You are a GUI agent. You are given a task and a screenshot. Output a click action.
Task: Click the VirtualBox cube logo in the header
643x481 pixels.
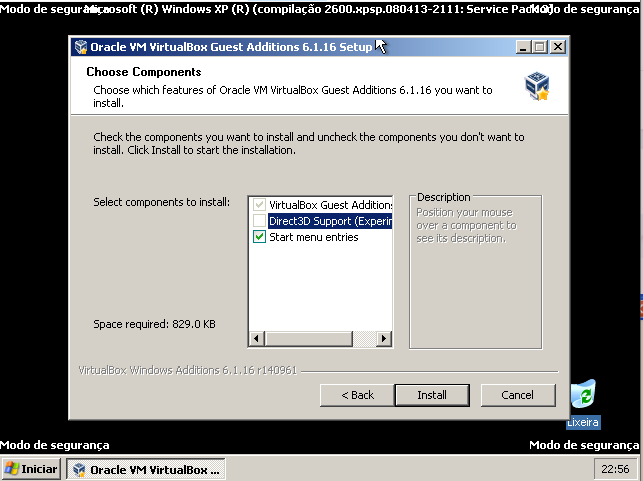coord(537,86)
